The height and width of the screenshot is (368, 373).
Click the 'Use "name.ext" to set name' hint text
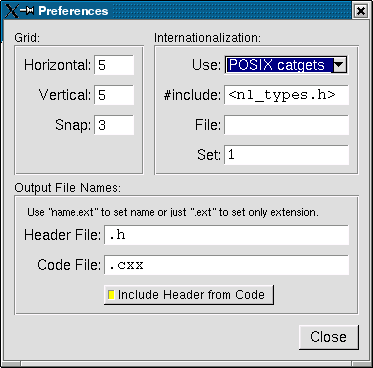[173, 212]
